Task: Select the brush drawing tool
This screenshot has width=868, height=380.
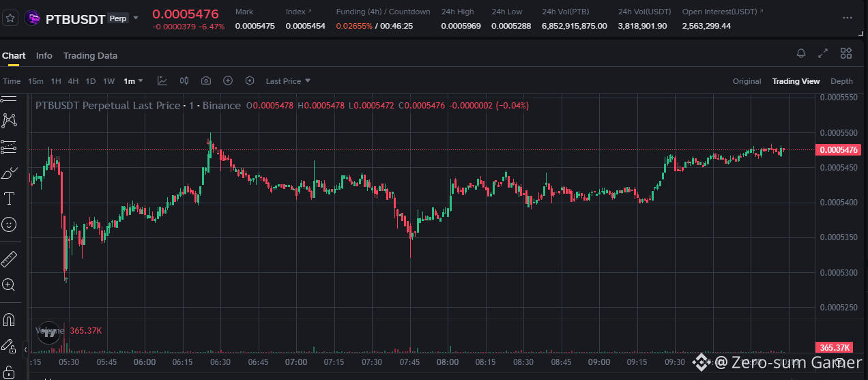Action: [9, 173]
